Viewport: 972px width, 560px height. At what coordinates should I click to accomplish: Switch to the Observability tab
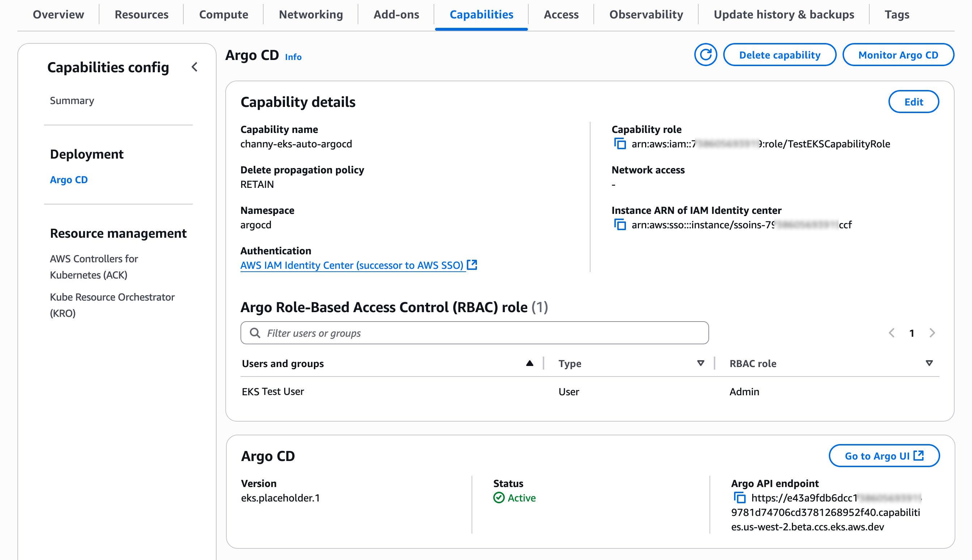(646, 14)
